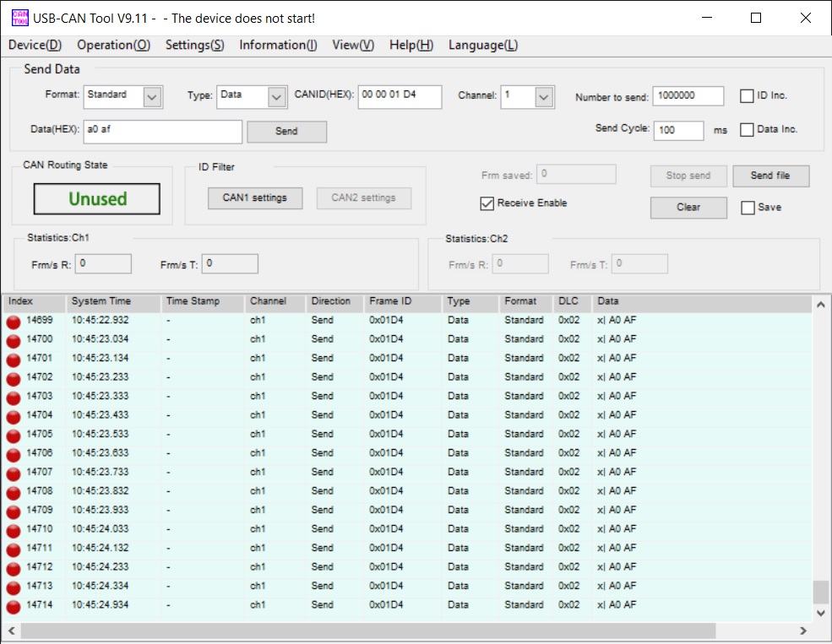The image size is (832, 644).
Task: Expand the Type dropdown set to Data
Action: [277, 97]
